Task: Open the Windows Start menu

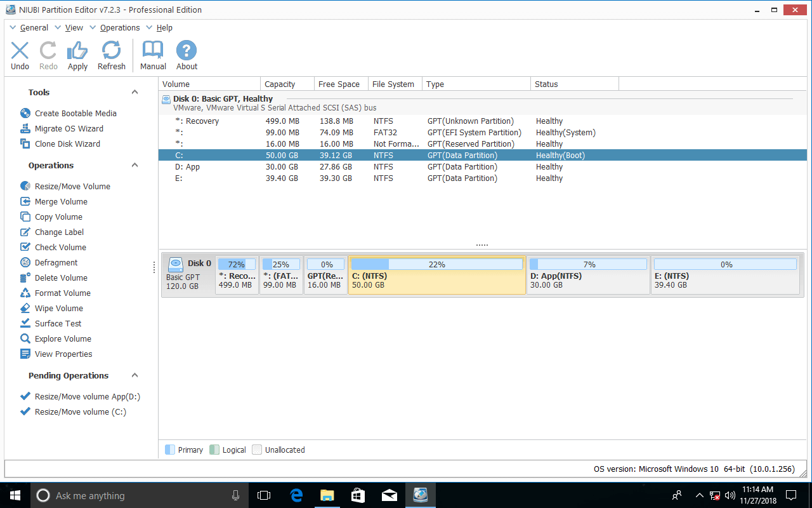Action: (14, 495)
